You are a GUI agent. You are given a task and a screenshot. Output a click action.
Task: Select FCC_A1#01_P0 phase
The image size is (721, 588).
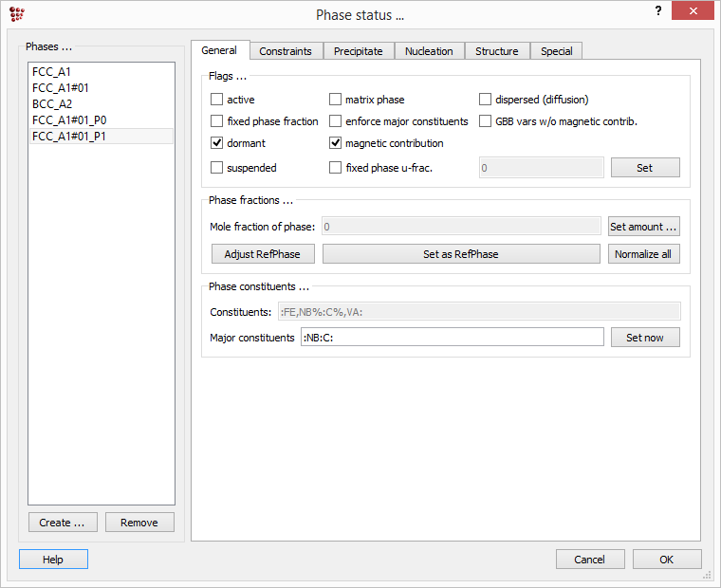[x=67, y=120]
